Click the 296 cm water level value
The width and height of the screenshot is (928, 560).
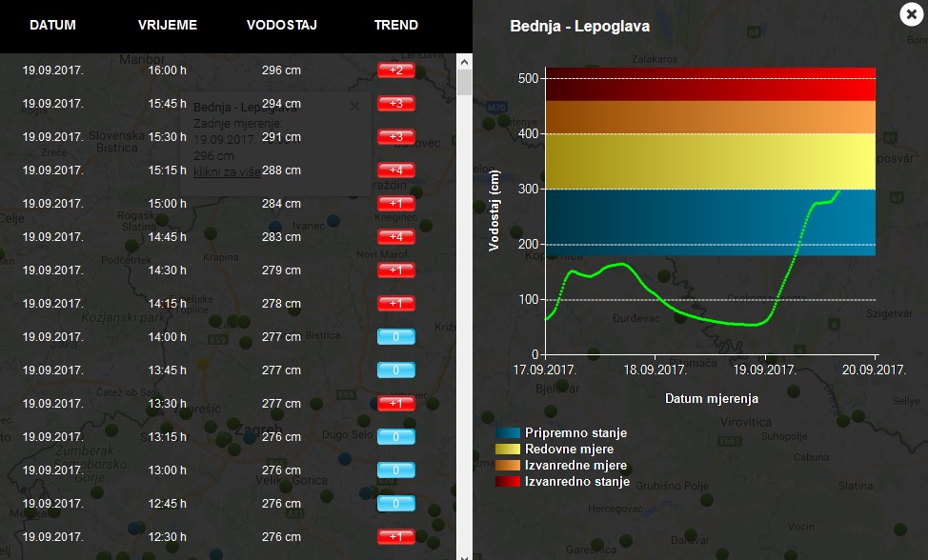pos(282,70)
